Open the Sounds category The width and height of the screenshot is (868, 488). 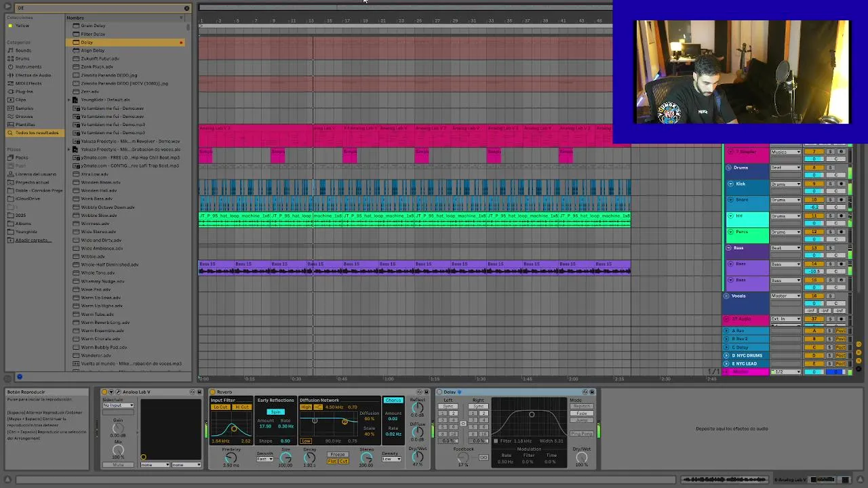pos(23,50)
